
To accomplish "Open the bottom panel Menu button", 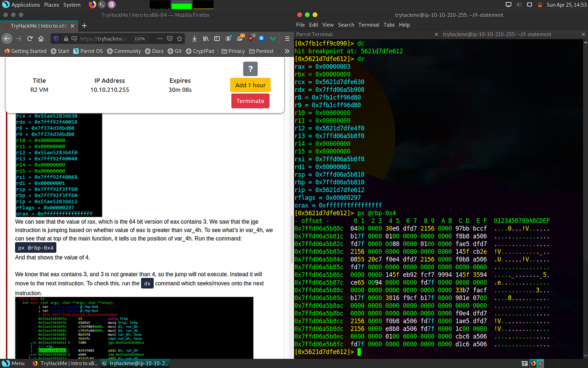I will [x=14, y=363].
